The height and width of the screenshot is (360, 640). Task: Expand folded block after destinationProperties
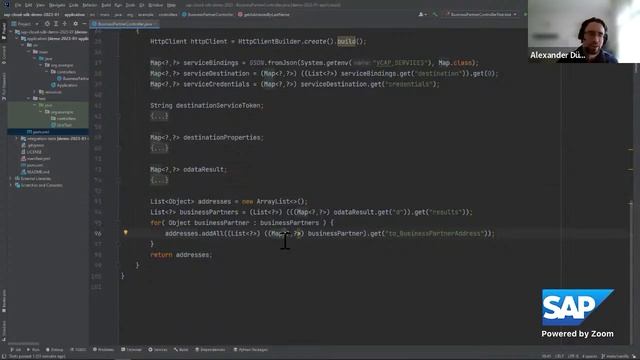(159, 148)
